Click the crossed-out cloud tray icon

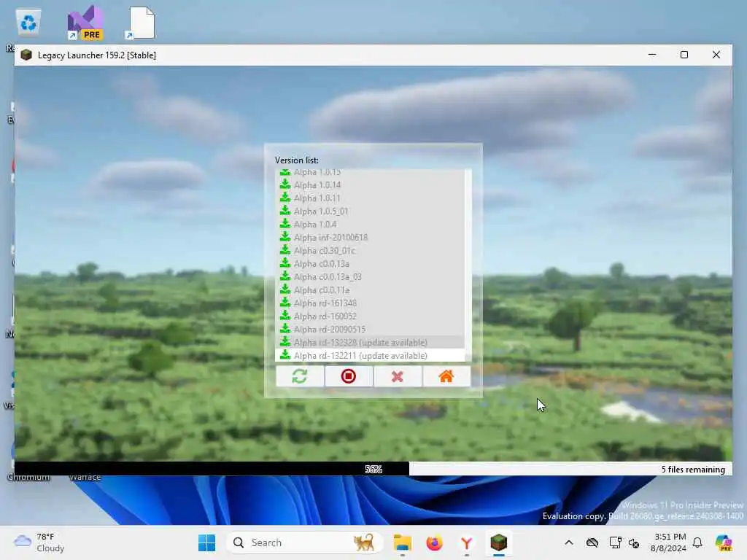click(x=592, y=542)
